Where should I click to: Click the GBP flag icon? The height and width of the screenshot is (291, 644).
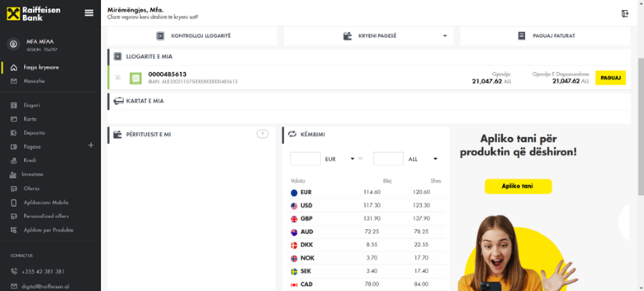pyautogui.click(x=294, y=219)
